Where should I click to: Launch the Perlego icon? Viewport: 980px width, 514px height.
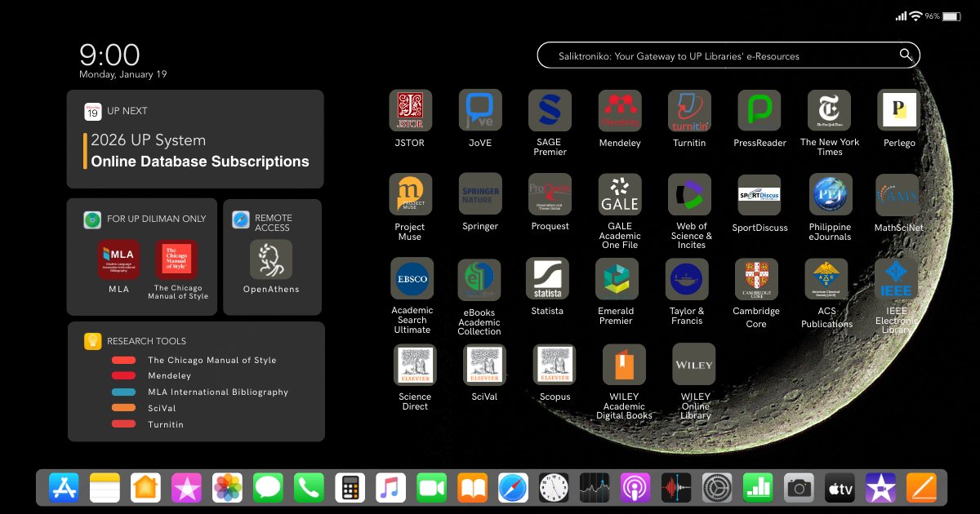pos(899,110)
